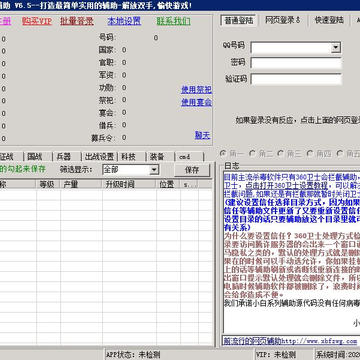Sort by the 位置 column header
Screen dimensions: 360x360
(169, 184)
